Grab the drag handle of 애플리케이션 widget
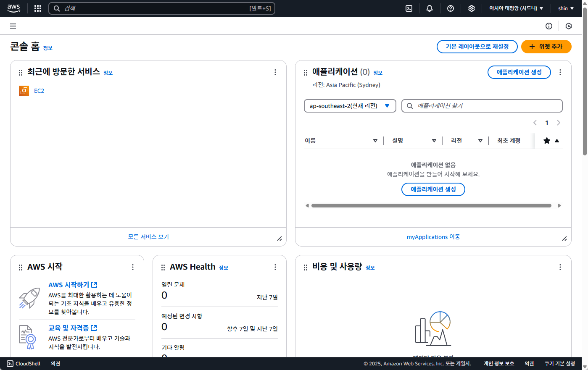Screen dimensions: 588x370 coord(306,73)
